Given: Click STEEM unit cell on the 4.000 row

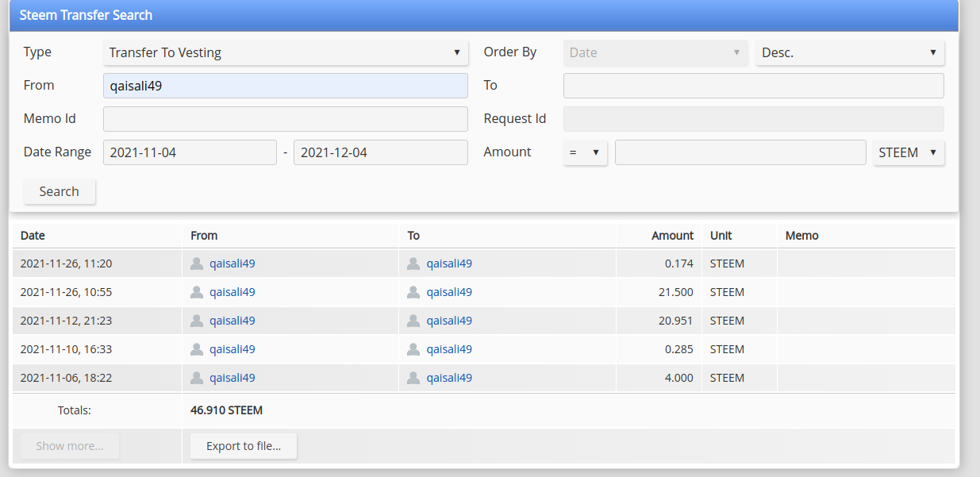Looking at the screenshot, I should (x=727, y=378).
